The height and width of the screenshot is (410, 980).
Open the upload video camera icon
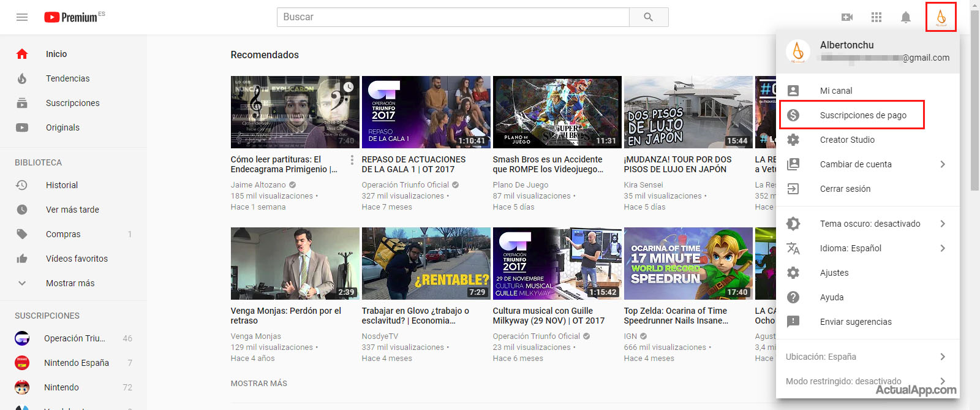coord(847,17)
